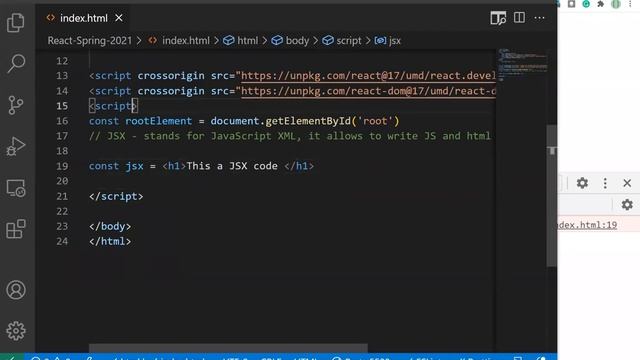Click line number 24 in the gutter
This screenshot has height=360, width=640.
(62, 241)
